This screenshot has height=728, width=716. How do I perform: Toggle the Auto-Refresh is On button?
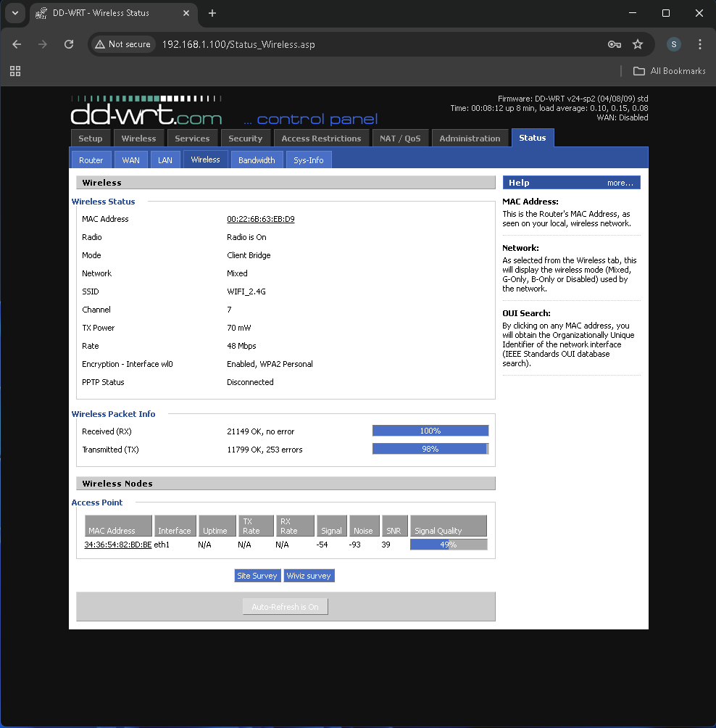[x=285, y=607]
